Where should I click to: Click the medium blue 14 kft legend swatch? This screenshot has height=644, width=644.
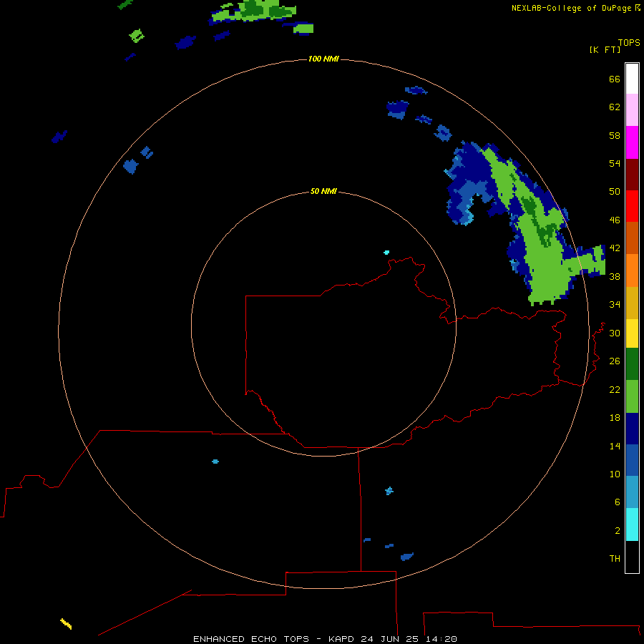pyautogui.click(x=632, y=460)
